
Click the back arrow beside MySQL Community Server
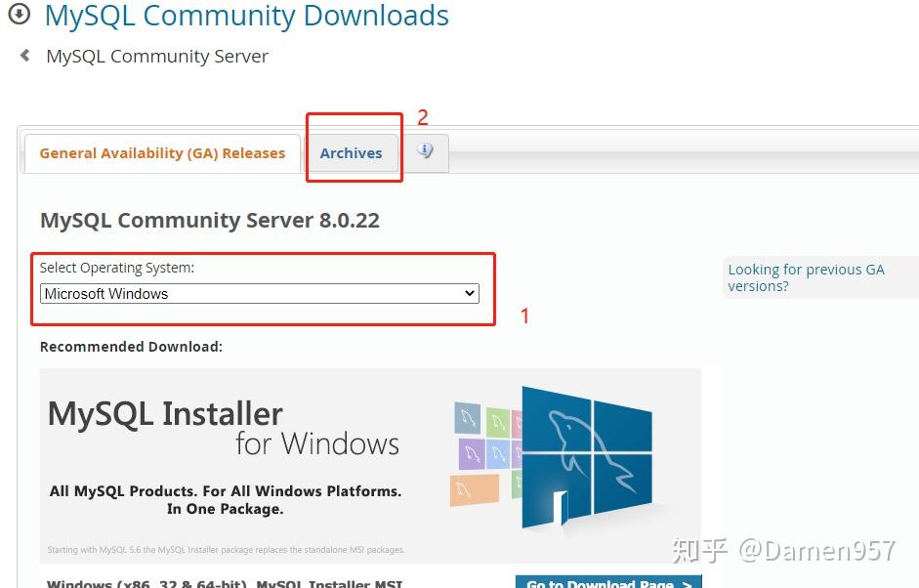point(24,56)
